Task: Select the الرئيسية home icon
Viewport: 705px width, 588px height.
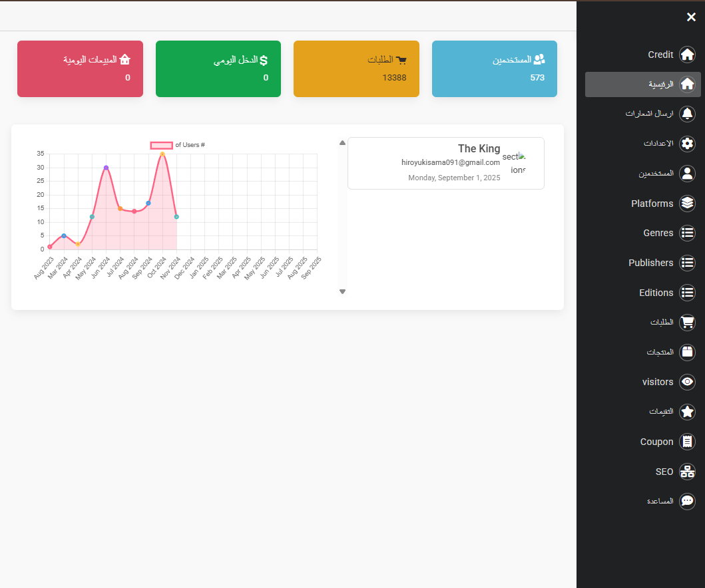Action: coord(687,84)
